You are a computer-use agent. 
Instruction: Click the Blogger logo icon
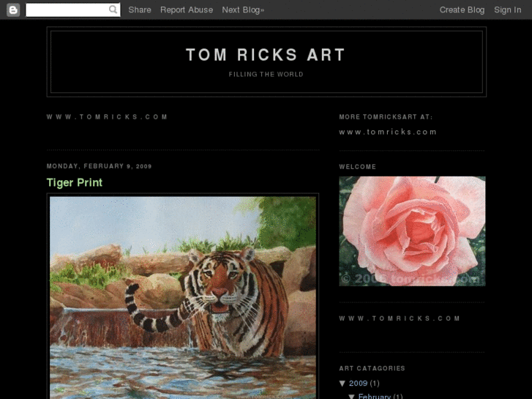tap(12, 10)
